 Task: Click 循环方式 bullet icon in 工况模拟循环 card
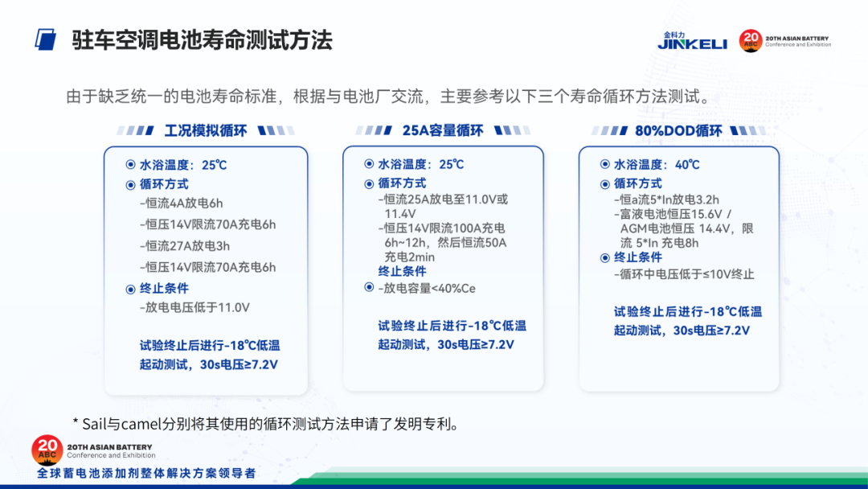click(x=131, y=184)
